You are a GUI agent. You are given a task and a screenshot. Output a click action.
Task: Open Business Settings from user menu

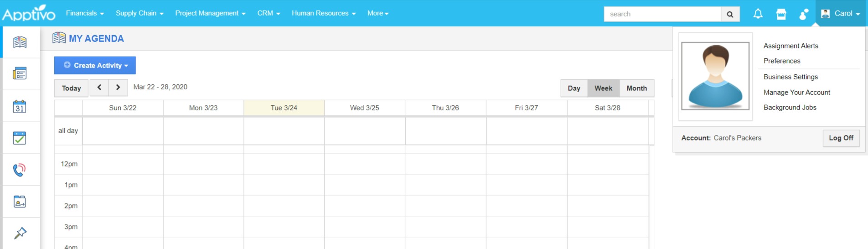790,77
